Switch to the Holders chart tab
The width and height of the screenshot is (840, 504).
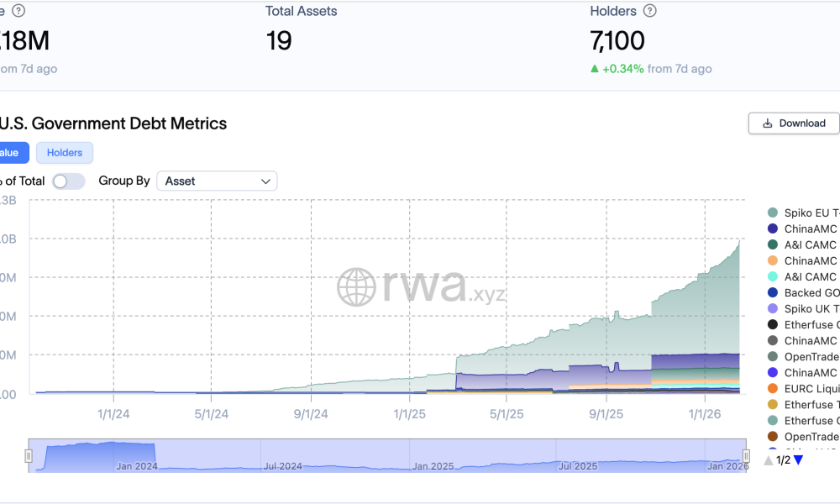coord(65,152)
